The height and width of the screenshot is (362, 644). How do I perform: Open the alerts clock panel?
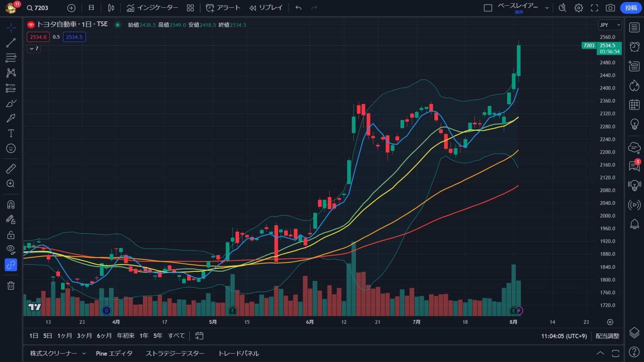pos(634,47)
